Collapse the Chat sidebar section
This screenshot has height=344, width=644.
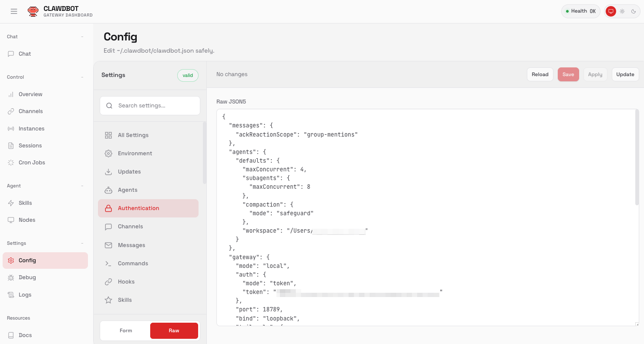82,37
